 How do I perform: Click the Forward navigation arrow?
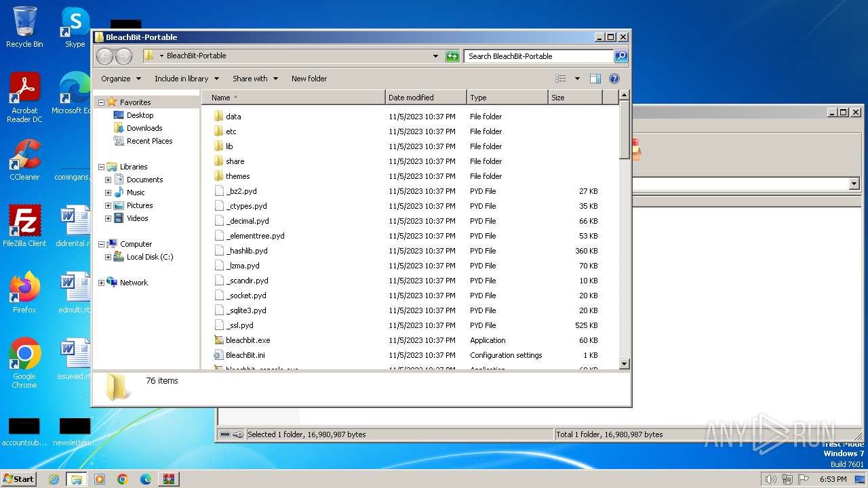coord(123,56)
